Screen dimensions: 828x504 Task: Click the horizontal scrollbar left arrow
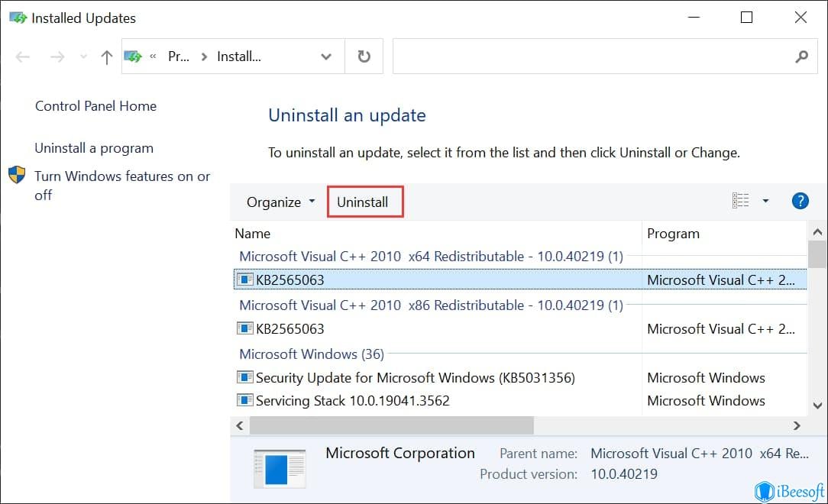click(x=240, y=425)
